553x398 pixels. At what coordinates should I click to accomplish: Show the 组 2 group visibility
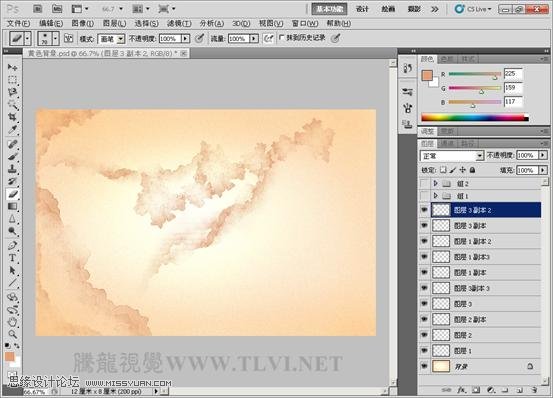[424, 183]
